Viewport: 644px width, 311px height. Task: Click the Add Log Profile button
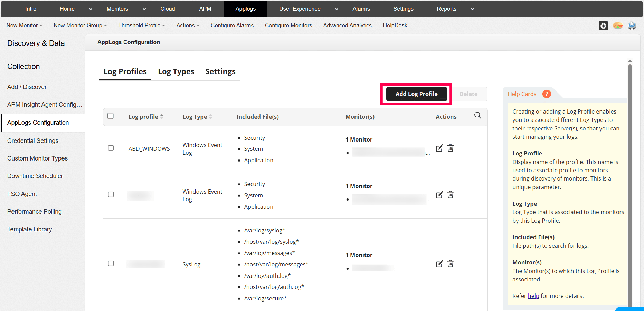click(416, 94)
